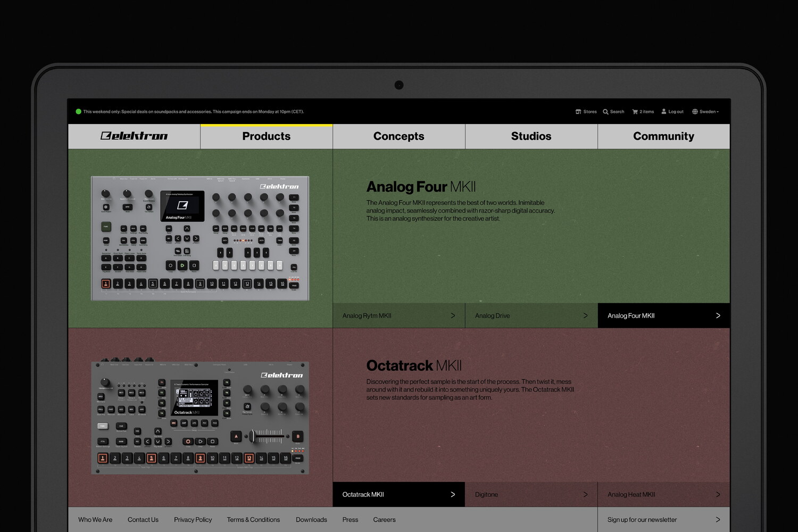Select the Analog Rytm MKII product tile

tap(399, 315)
